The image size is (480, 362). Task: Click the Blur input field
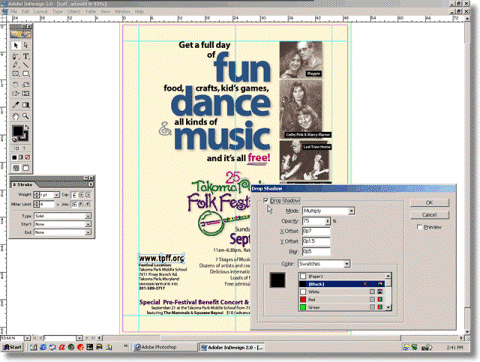[316, 251]
